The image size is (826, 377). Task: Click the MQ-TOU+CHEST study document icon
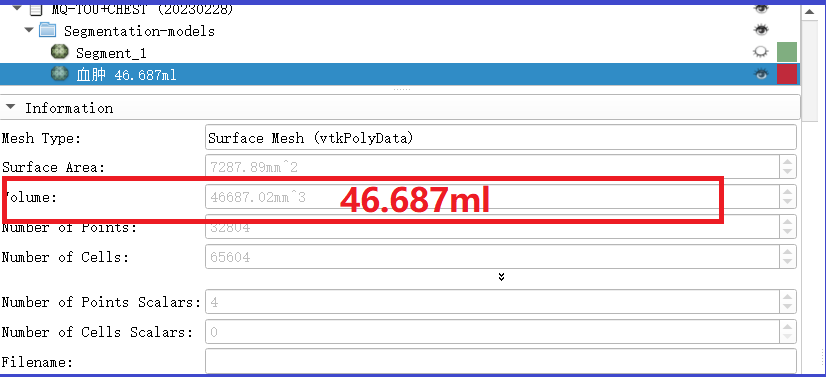36,9
